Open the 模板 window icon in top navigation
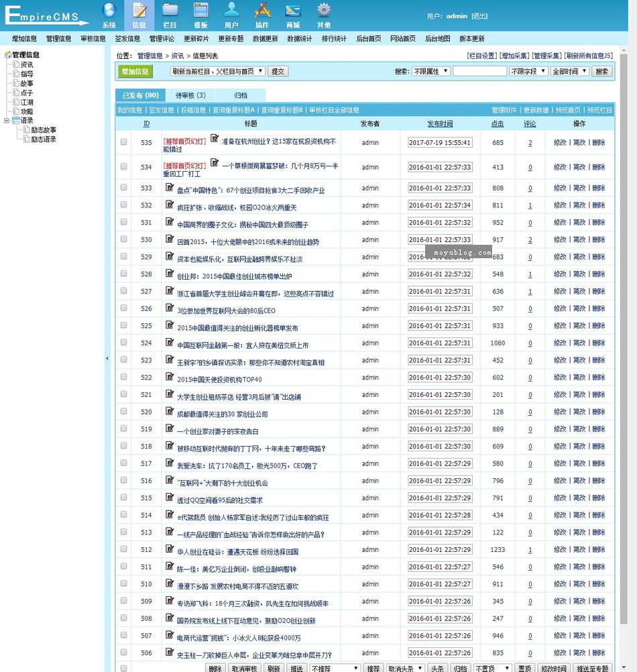Viewport: 637px width, 672px height. point(200,10)
